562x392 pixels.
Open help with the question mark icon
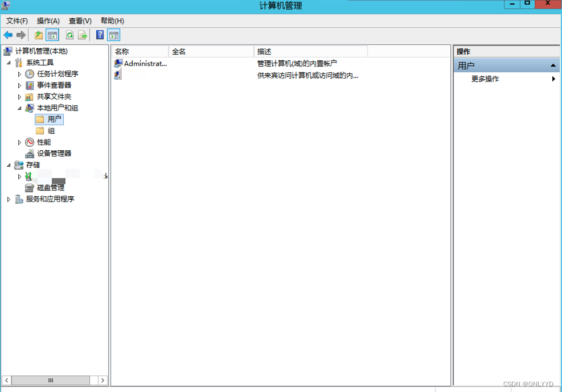[x=100, y=35]
